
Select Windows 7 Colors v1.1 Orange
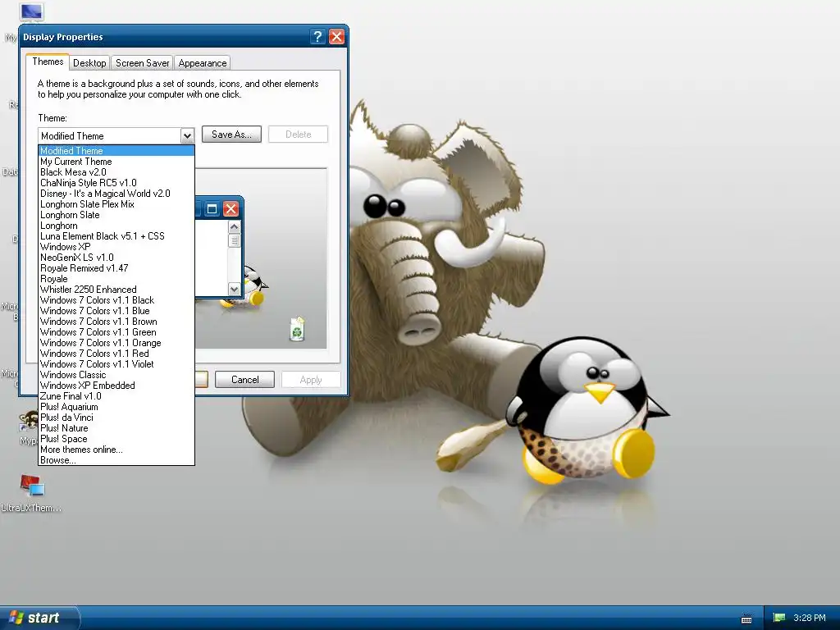point(116,343)
